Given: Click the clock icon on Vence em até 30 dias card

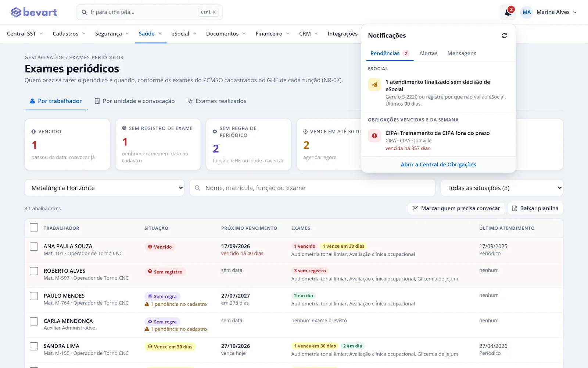Looking at the screenshot, I should pyautogui.click(x=305, y=131).
